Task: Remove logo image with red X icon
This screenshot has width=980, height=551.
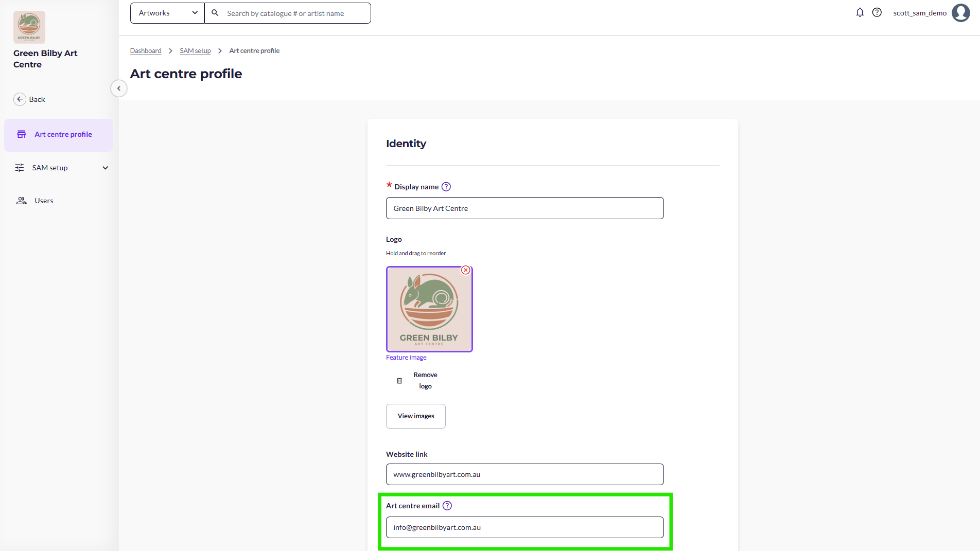Action: pyautogui.click(x=466, y=270)
